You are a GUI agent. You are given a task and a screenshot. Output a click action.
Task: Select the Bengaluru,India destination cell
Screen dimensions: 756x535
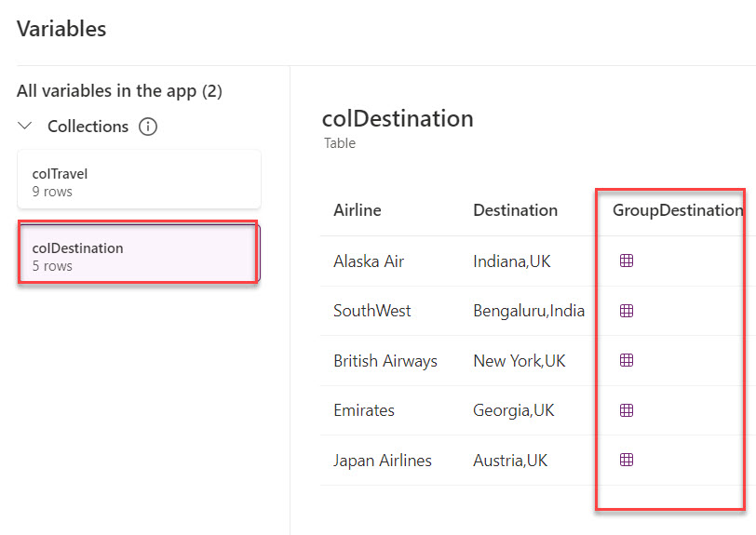[x=529, y=311]
